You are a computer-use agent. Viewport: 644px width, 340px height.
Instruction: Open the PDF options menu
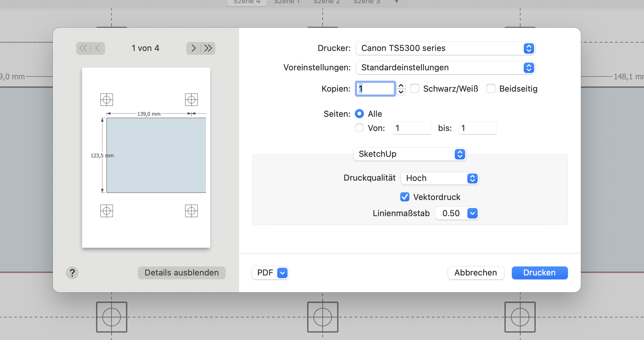point(282,273)
